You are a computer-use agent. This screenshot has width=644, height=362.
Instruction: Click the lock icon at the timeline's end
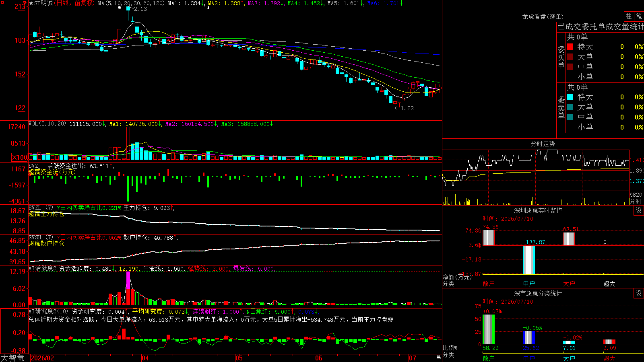(439, 357)
